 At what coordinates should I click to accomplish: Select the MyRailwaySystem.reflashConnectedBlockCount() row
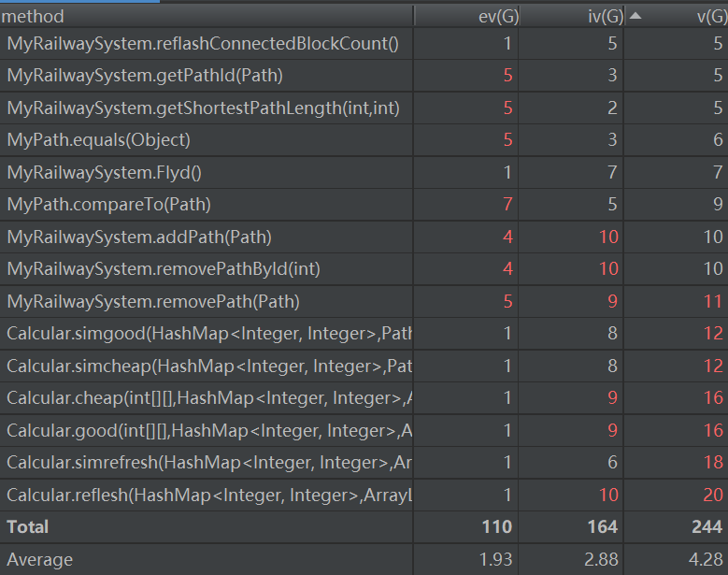(x=203, y=43)
